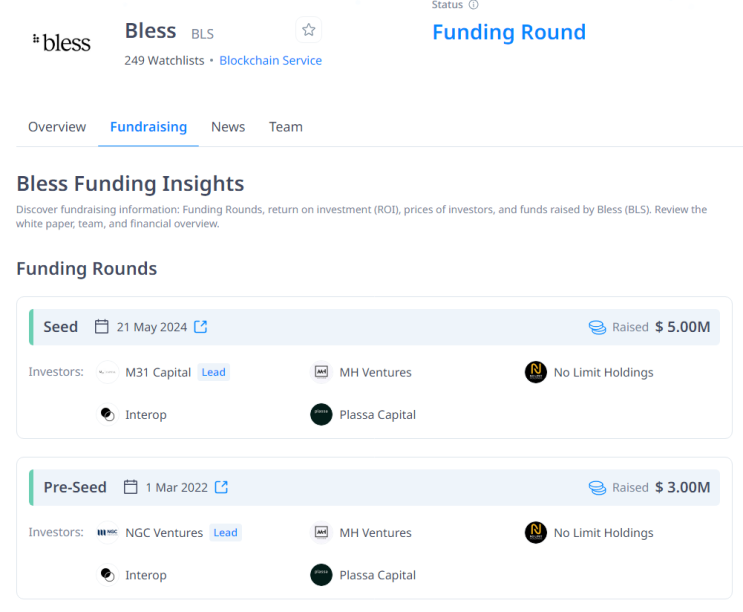Viewport: 743px width, 612px height.
Task: Click the 'Pre-Seed' round title
Action: coord(75,487)
